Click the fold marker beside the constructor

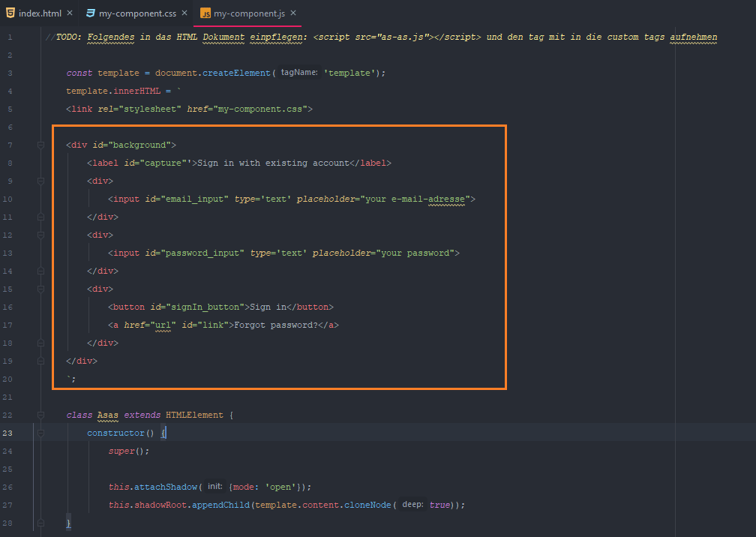click(x=41, y=433)
